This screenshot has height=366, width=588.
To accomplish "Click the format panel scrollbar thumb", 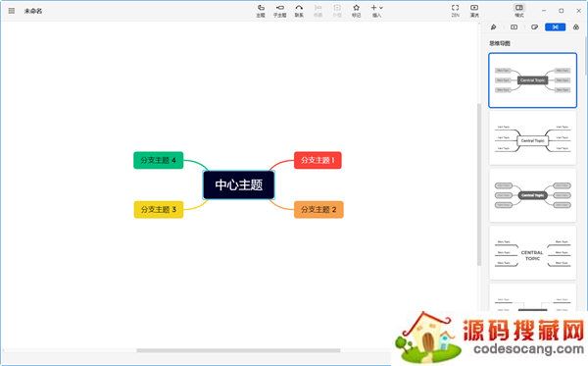I will (x=585, y=56).
